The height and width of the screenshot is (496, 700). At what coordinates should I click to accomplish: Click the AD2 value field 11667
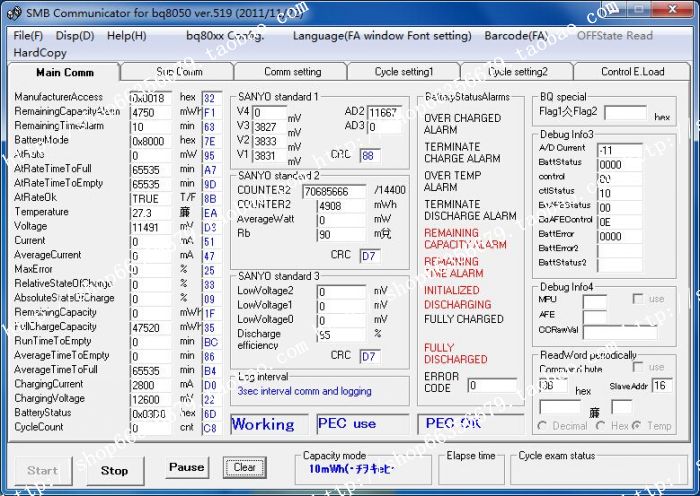pyautogui.click(x=385, y=113)
